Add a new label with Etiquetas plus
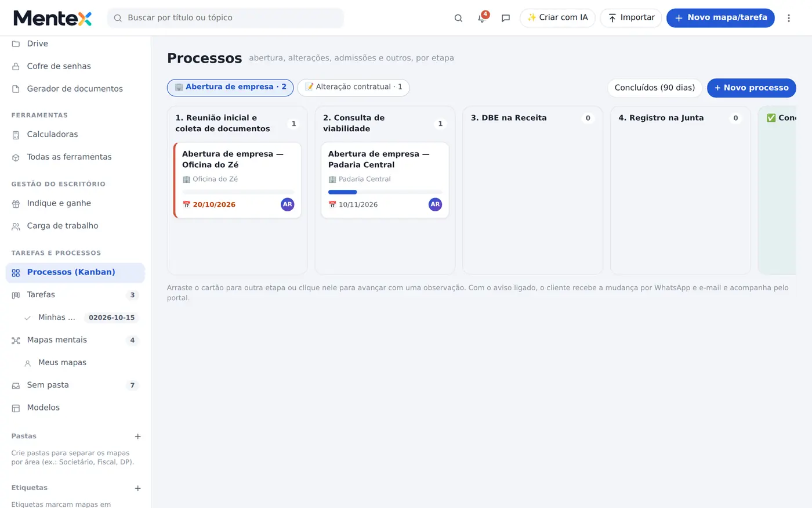Viewport: 812px width, 508px height. 138,488
